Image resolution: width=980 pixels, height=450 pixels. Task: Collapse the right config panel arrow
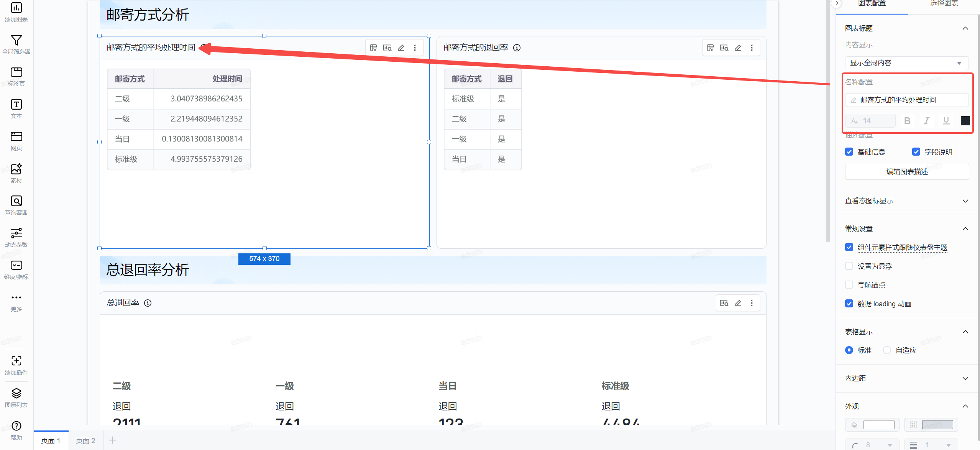click(837, 3)
